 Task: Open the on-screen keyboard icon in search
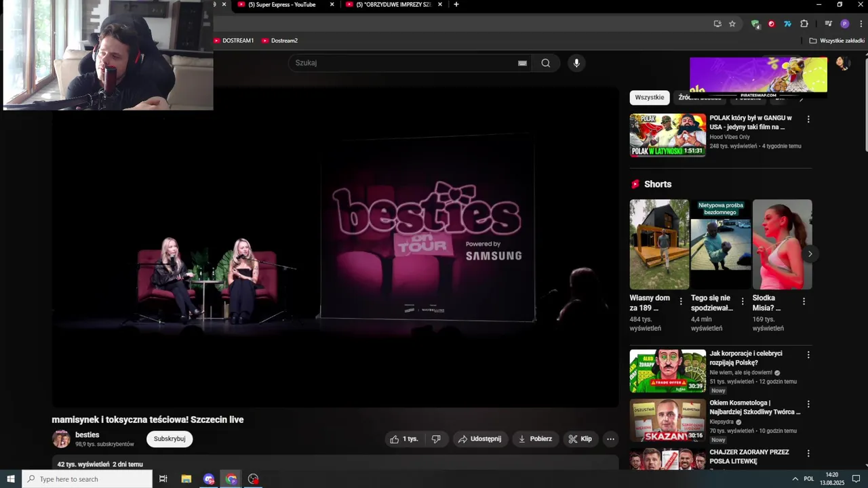(522, 63)
